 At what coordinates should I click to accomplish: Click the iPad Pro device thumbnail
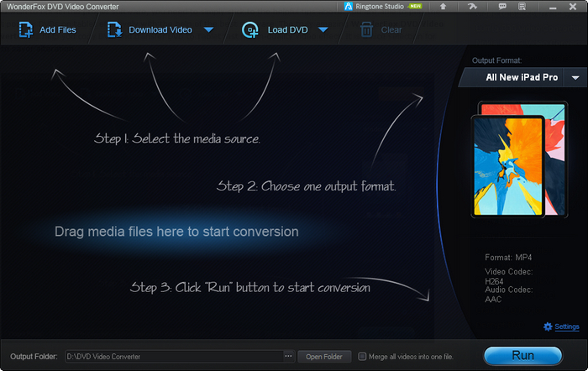(519, 159)
